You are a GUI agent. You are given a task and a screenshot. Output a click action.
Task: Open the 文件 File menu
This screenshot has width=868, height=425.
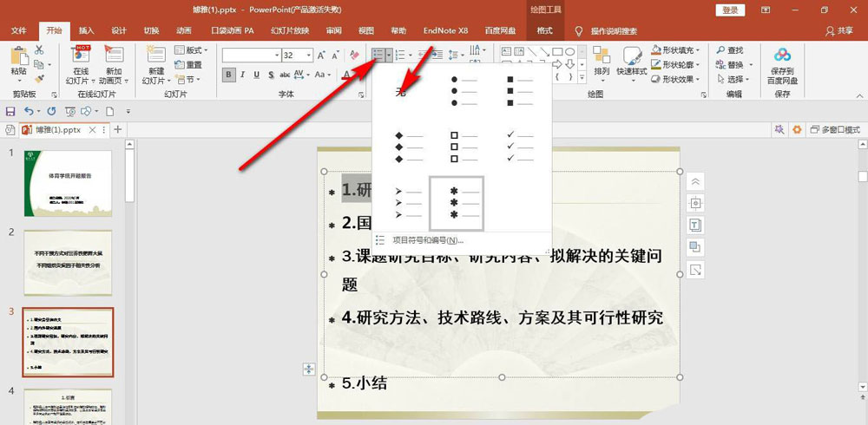point(19,31)
